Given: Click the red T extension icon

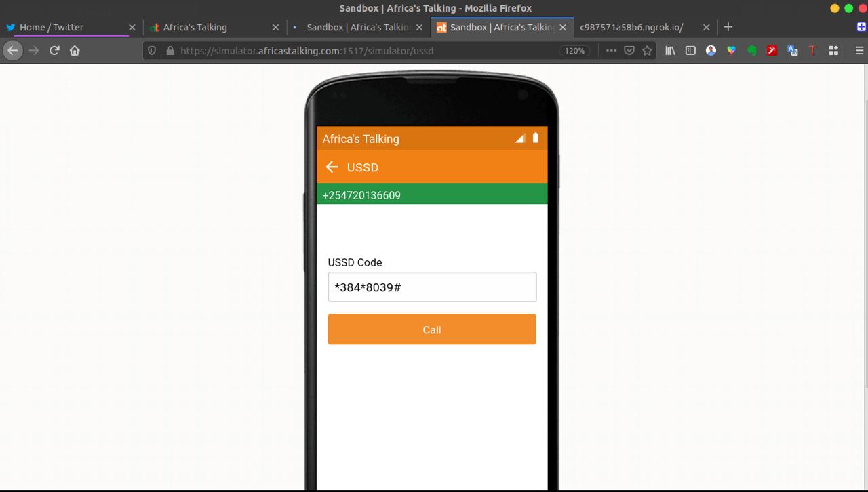Looking at the screenshot, I should [812, 50].
